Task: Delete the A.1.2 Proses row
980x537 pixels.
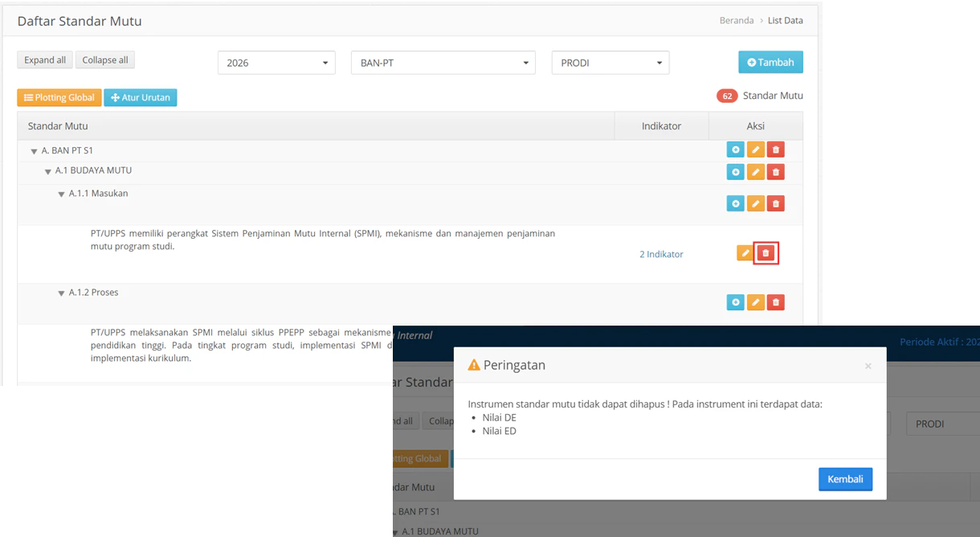Action: click(x=775, y=301)
